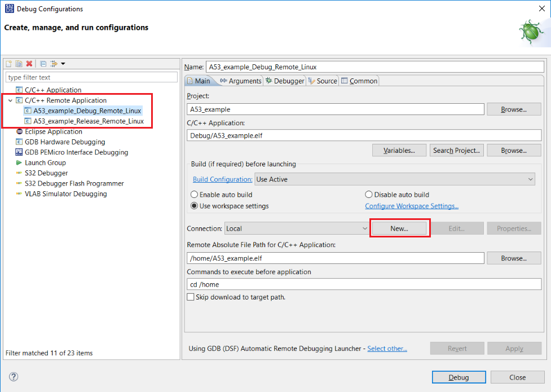
Task: Check Skip download to target path
Action: (x=191, y=297)
